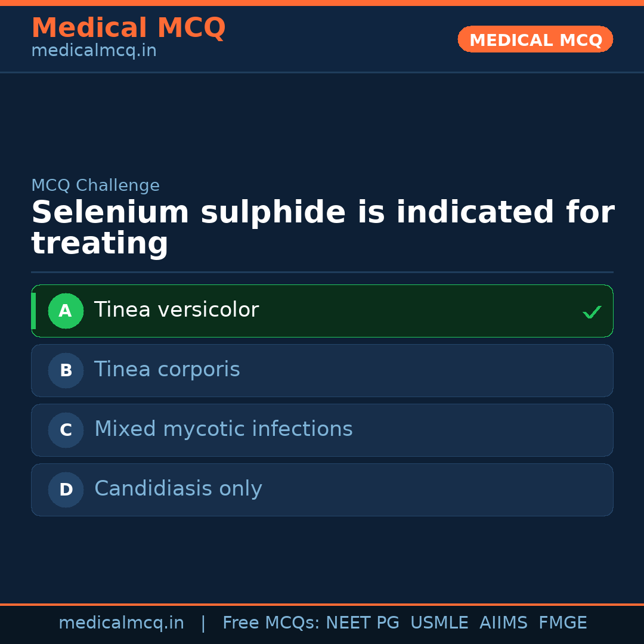Click the Free MCQs footer label
644x644 pixels.
pyautogui.click(x=271, y=623)
